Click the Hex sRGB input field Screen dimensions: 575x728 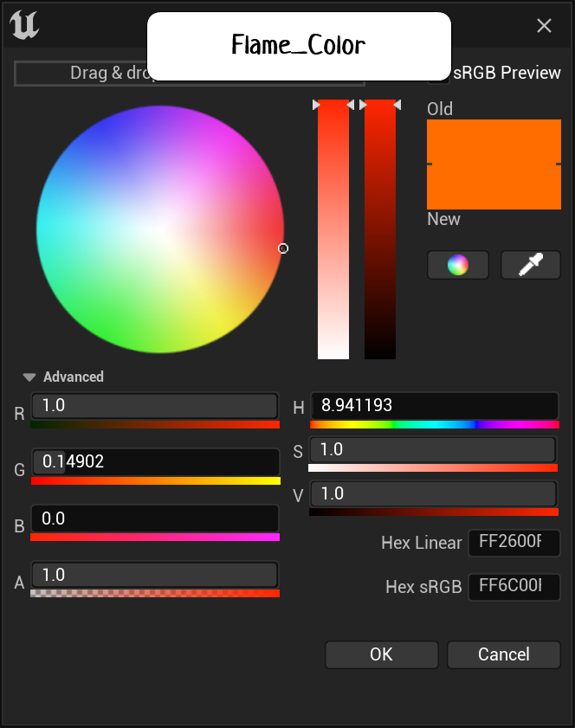514,587
